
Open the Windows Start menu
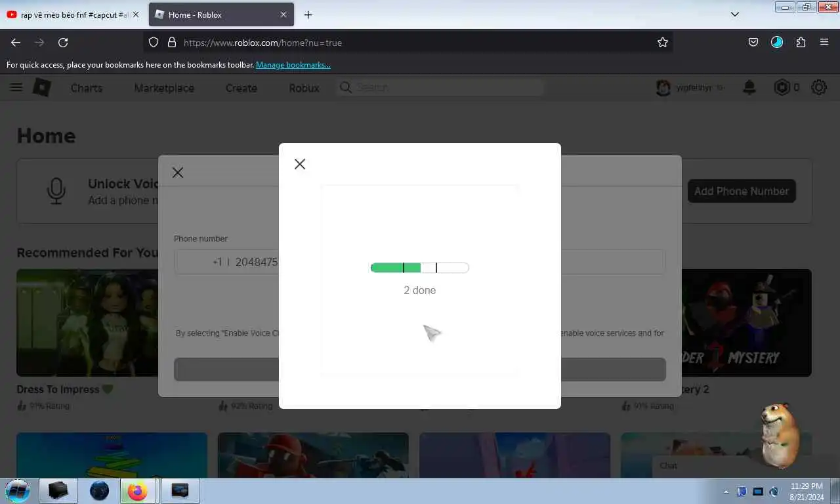click(x=18, y=491)
